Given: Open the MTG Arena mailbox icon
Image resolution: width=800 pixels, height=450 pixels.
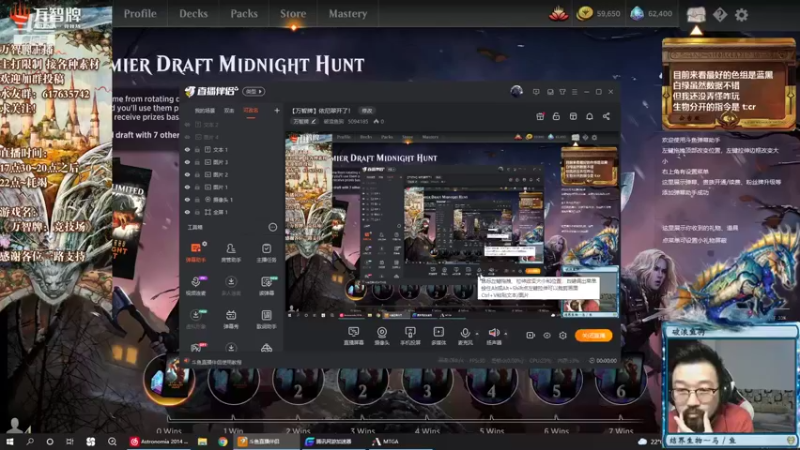Looking at the screenshot, I should tap(696, 14).
